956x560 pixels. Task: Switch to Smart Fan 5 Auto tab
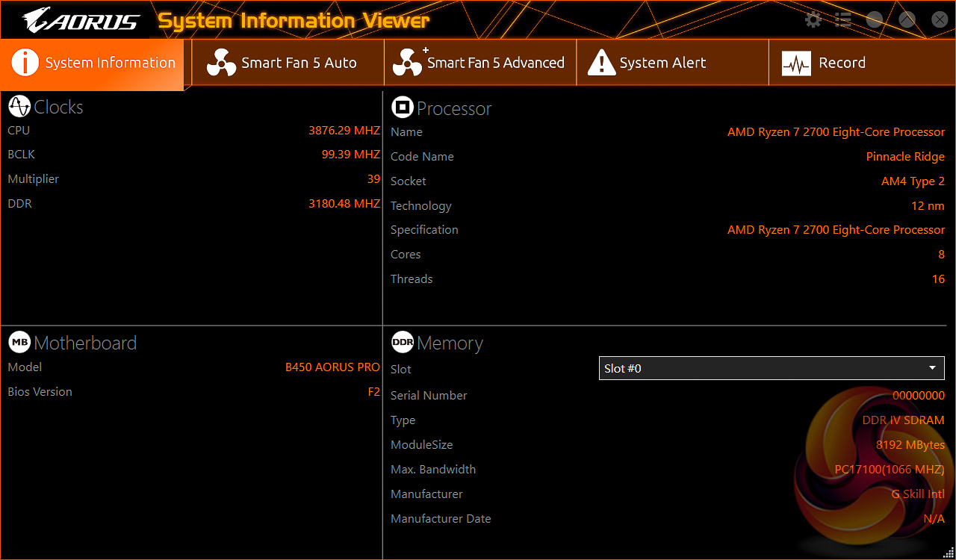(x=288, y=63)
